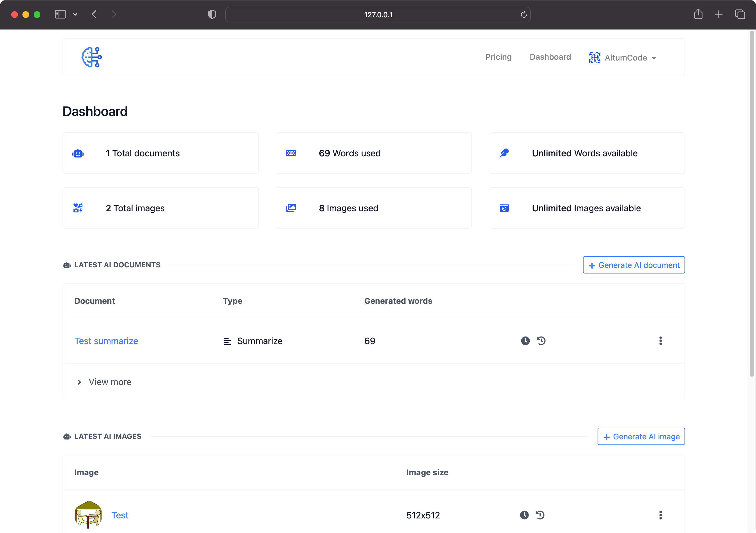Click the browser share icon
This screenshot has height=533, width=756.
[x=698, y=15]
